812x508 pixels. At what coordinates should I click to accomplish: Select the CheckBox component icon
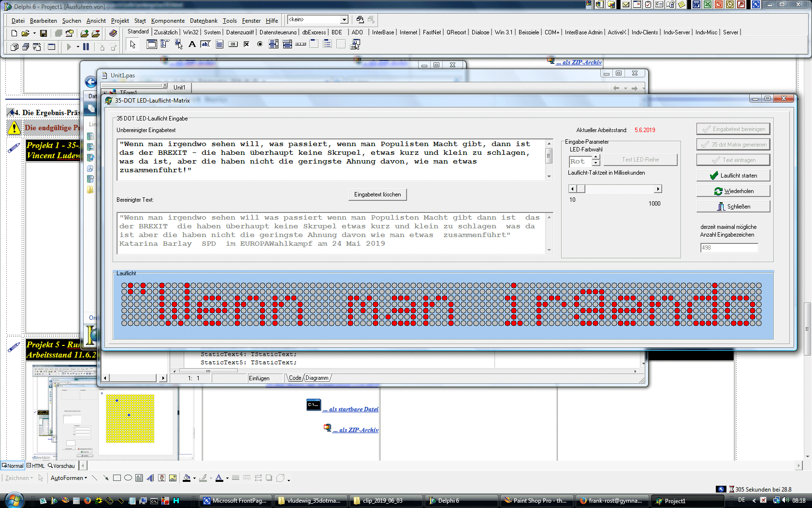(246, 45)
